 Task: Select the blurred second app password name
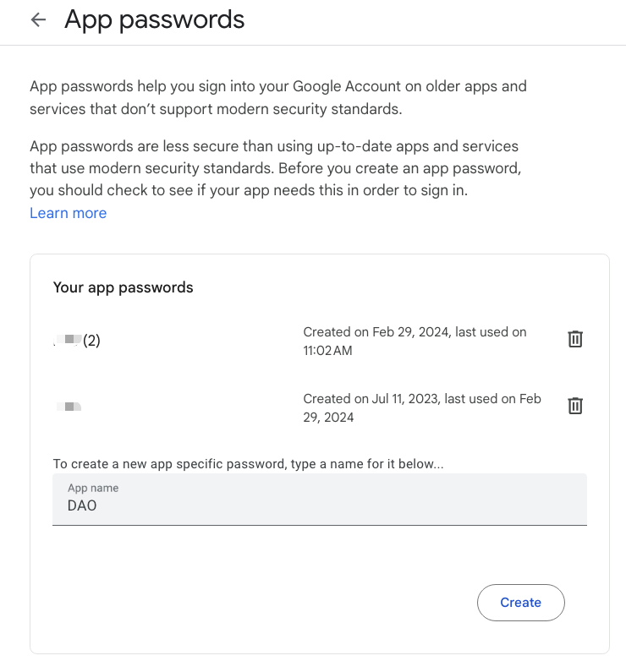coord(69,407)
